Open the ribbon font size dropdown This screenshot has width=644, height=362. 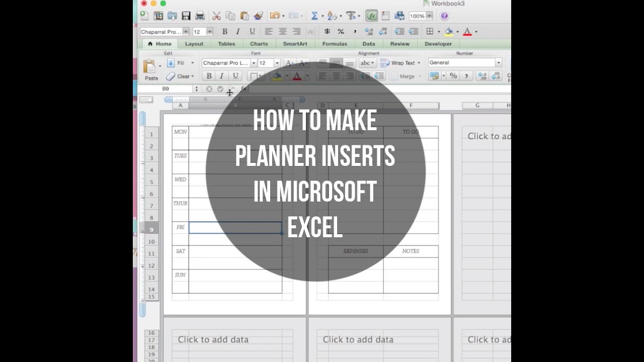(277, 63)
